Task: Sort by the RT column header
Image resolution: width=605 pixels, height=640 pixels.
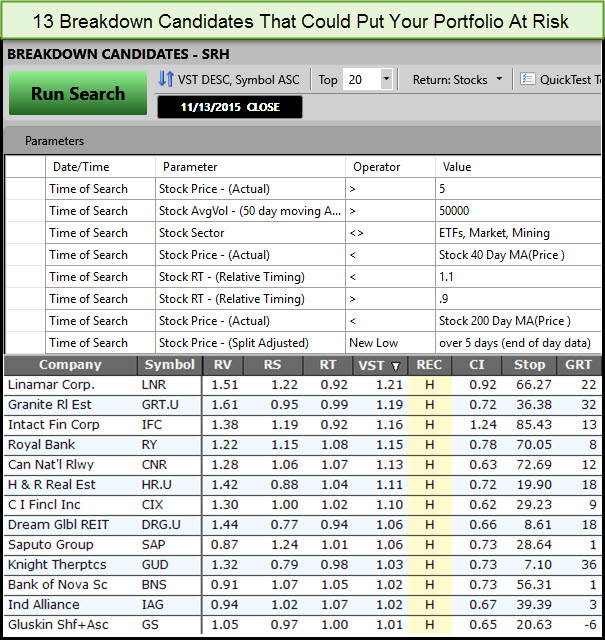Action: click(x=328, y=365)
